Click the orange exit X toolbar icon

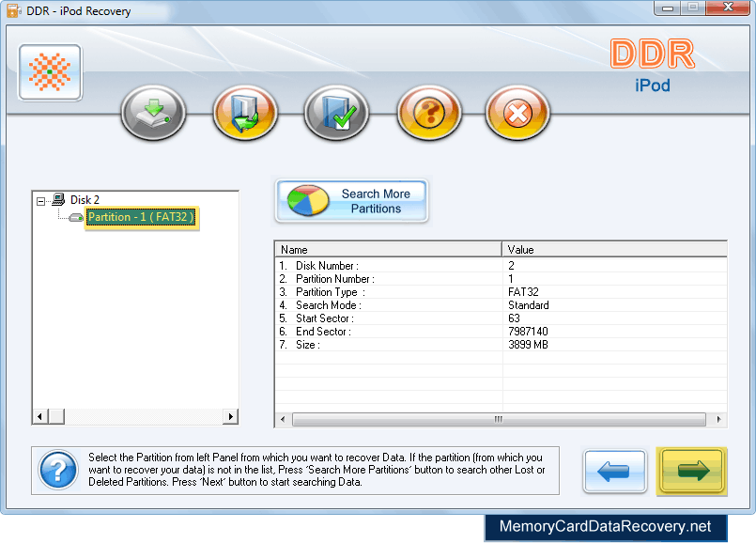pyautogui.click(x=517, y=113)
